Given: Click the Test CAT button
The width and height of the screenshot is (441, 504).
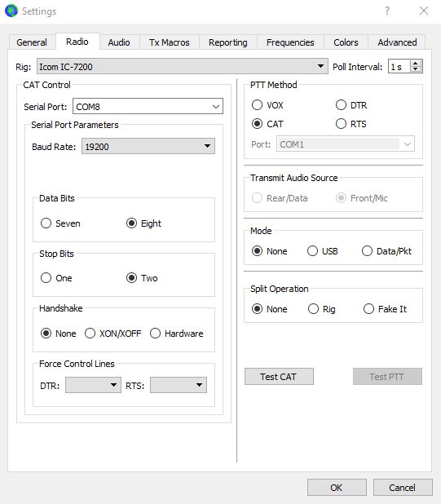Looking at the screenshot, I should [x=279, y=377].
